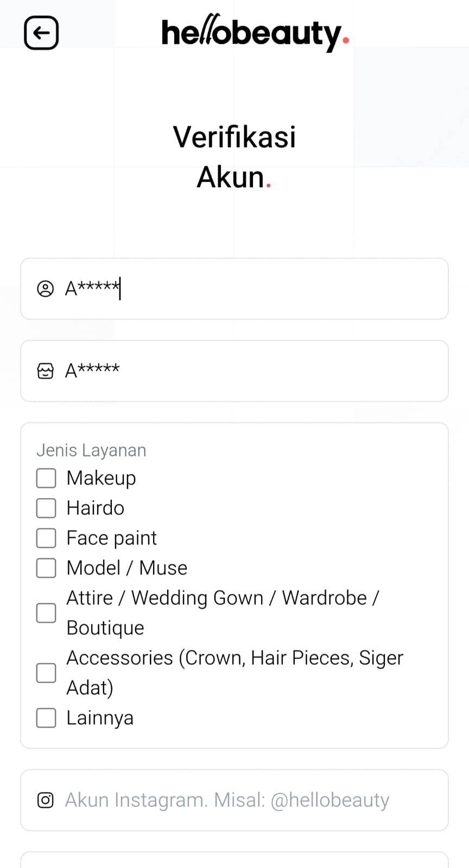Click the Jenis Layanan label
Viewport: 469px width, 868px height.
(x=91, y=450)
